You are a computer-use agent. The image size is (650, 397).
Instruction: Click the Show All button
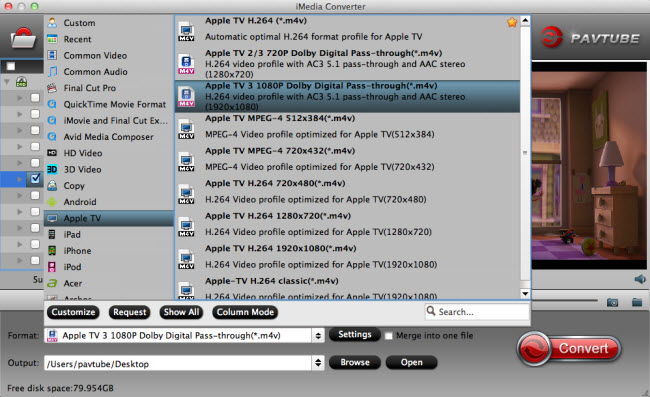[x=181, y=312]
